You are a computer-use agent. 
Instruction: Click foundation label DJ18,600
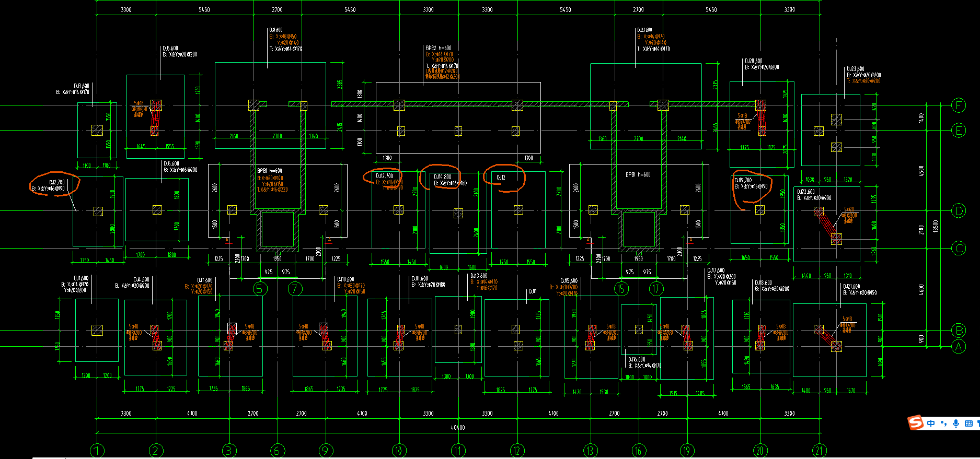(763, 283)
